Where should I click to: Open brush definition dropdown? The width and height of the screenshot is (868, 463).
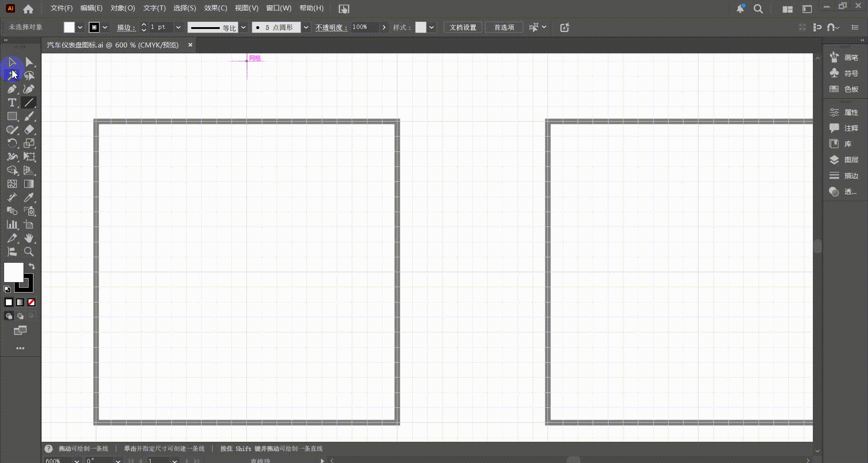[306, 28]
